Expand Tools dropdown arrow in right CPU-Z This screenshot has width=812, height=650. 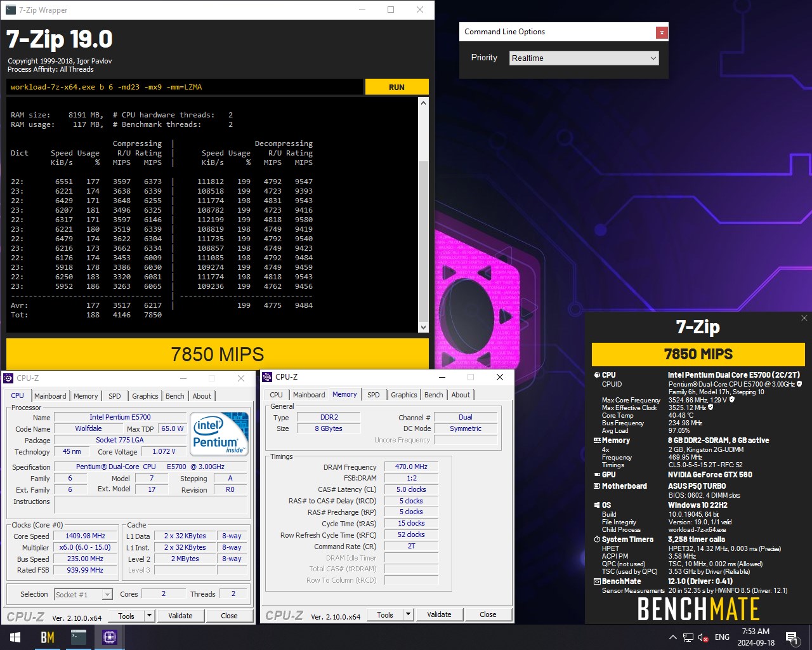point(409,614)
